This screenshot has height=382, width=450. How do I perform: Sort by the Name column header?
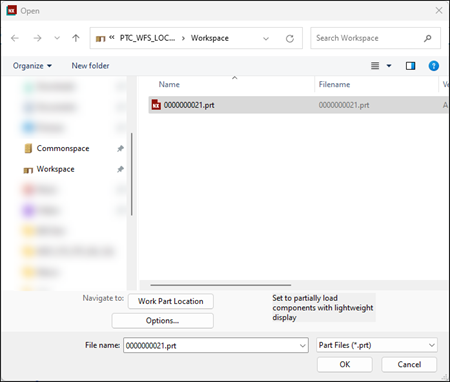tap(169, 84)
